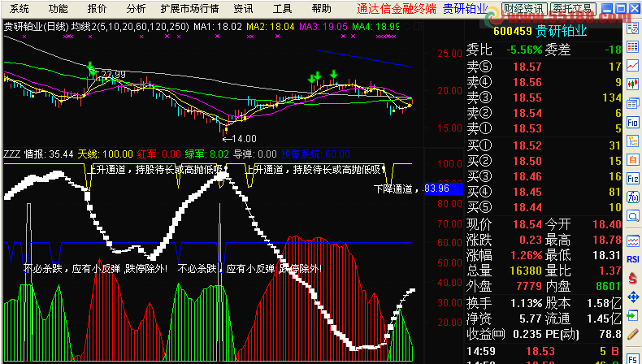Click the 天线: 100.00 indicator value
Viewport: 642px width, 364px height.
point(105,154)
